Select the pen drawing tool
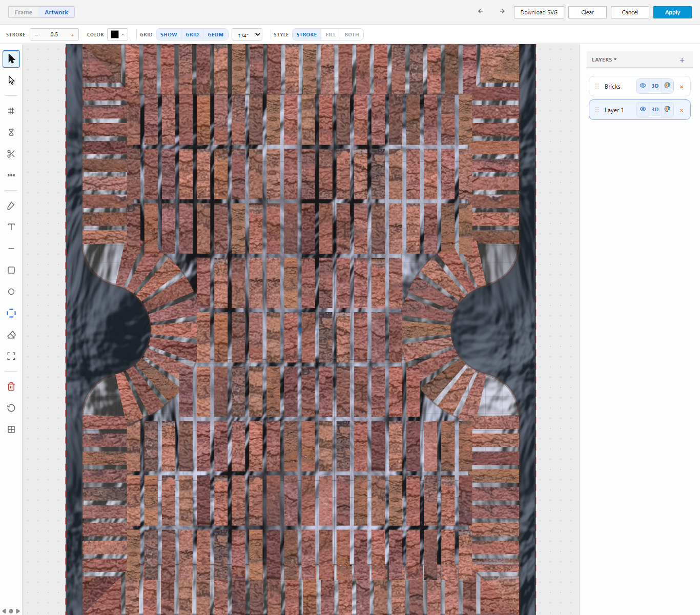The image size is (700, 615). [x=11, y=206]
